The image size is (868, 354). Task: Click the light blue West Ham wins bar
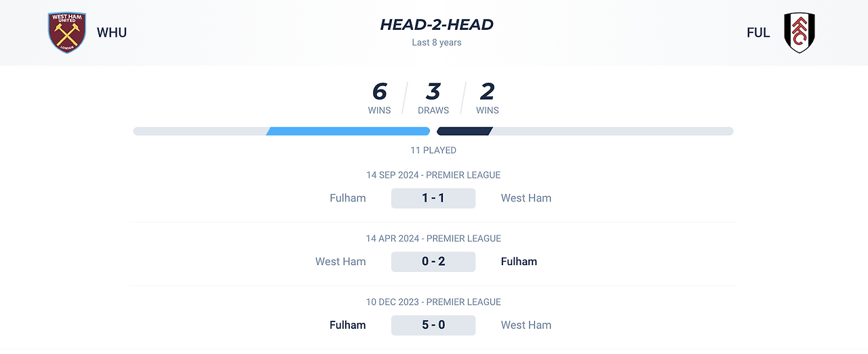click(x=348, y=131)
